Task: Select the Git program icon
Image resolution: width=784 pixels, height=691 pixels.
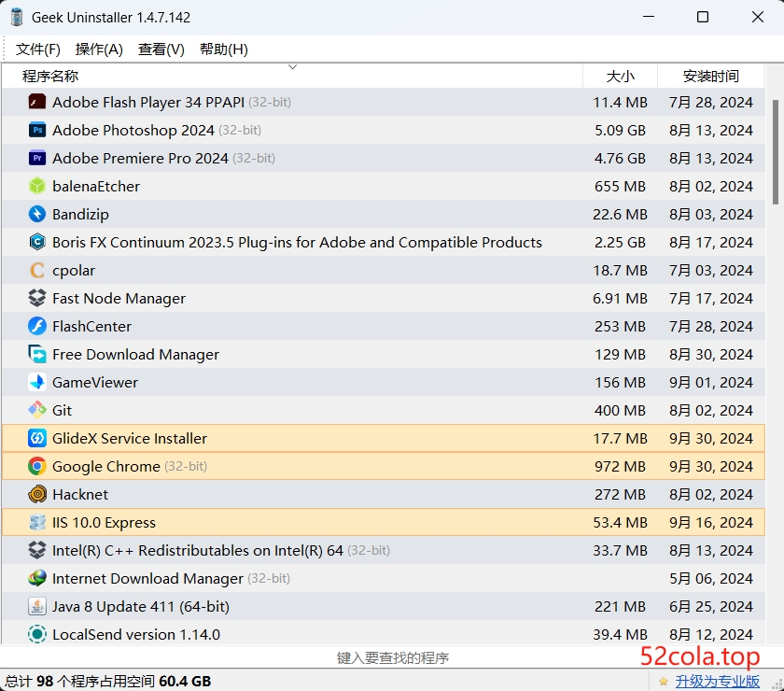Action: [37, 410]
